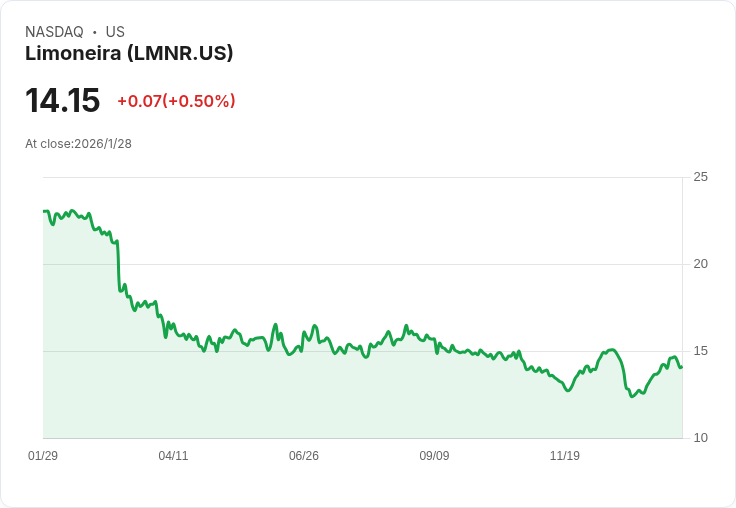Click the sharp price drop on the chart line
736x508 pixels.
pyautogui.click(x=118, y=265)
